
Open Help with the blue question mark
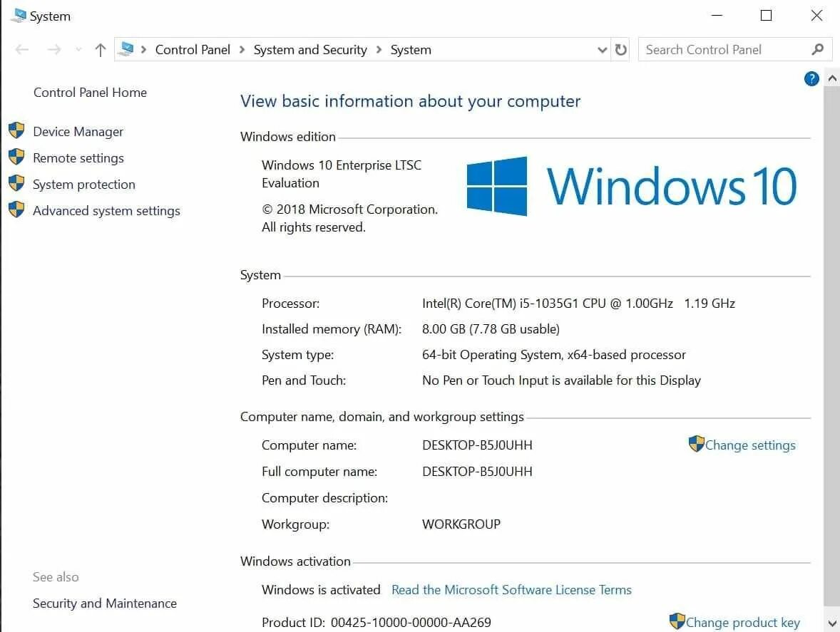point(811,79)
